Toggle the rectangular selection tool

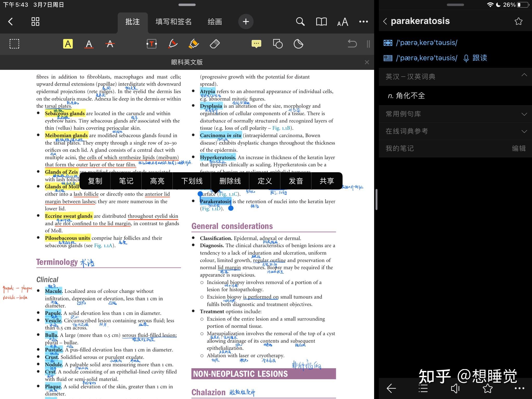click(14, 44)
